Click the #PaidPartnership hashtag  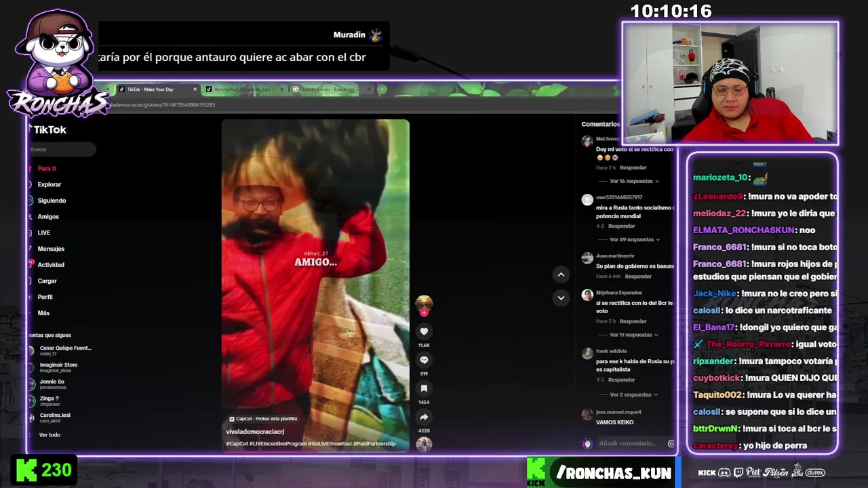(374, 444)
